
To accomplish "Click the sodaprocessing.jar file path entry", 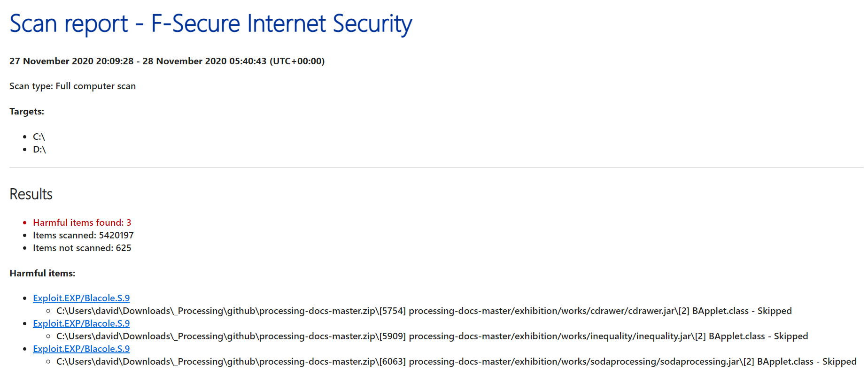I will coord(457,361).
